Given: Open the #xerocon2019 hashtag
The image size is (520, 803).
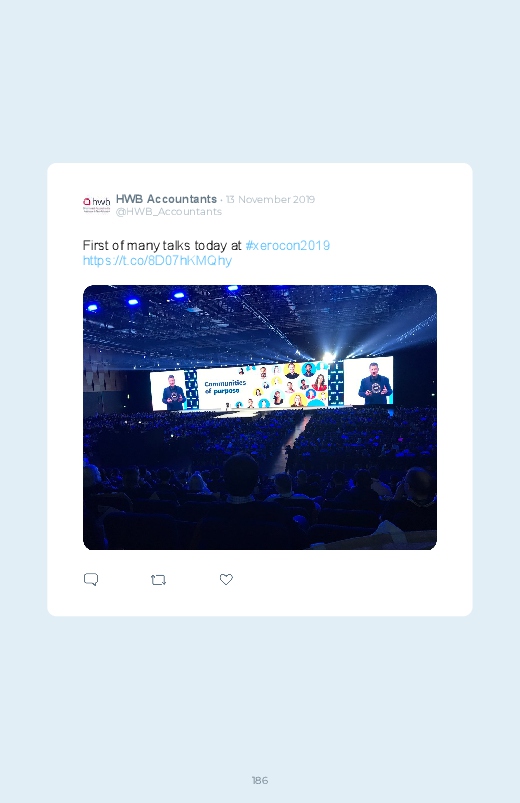Looking at the screenshot, I should 287,245.
